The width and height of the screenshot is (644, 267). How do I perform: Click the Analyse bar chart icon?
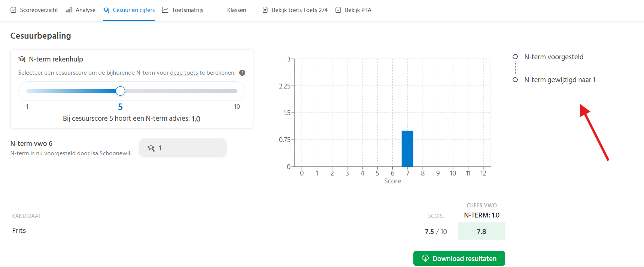[69, 10]
